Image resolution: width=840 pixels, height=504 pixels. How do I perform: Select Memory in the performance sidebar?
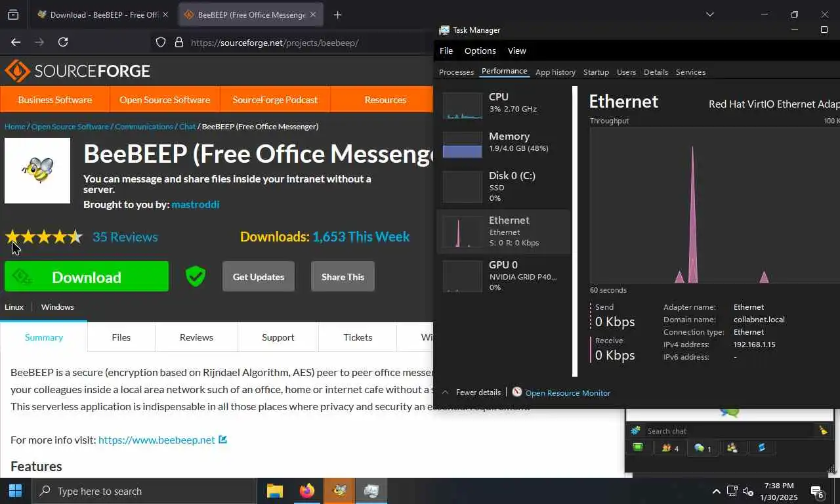503,144
